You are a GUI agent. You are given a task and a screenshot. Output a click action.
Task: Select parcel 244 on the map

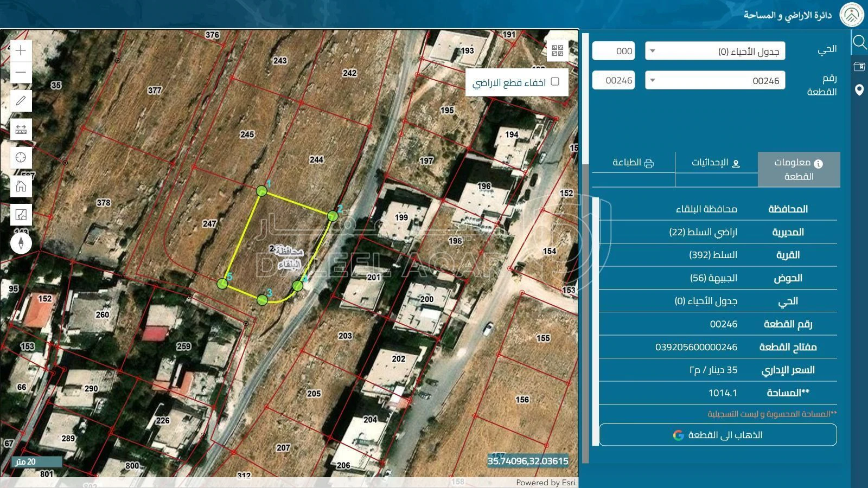[x=316, y=159]
